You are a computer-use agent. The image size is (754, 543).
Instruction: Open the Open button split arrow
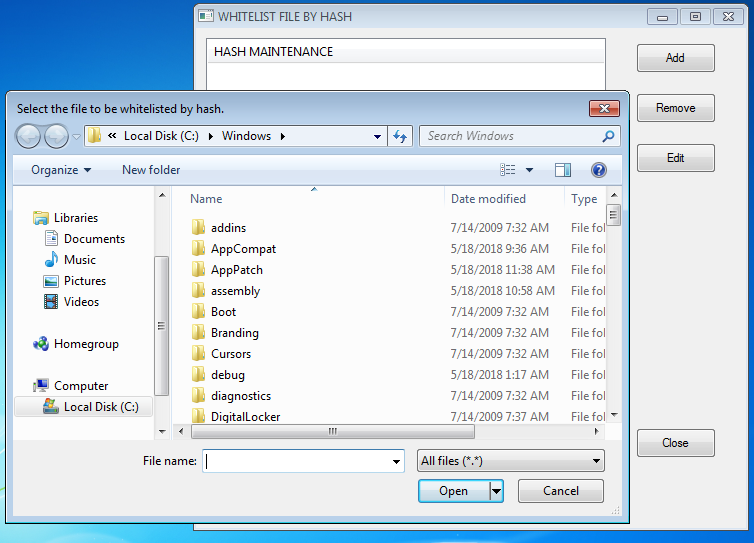pos(496,491)
